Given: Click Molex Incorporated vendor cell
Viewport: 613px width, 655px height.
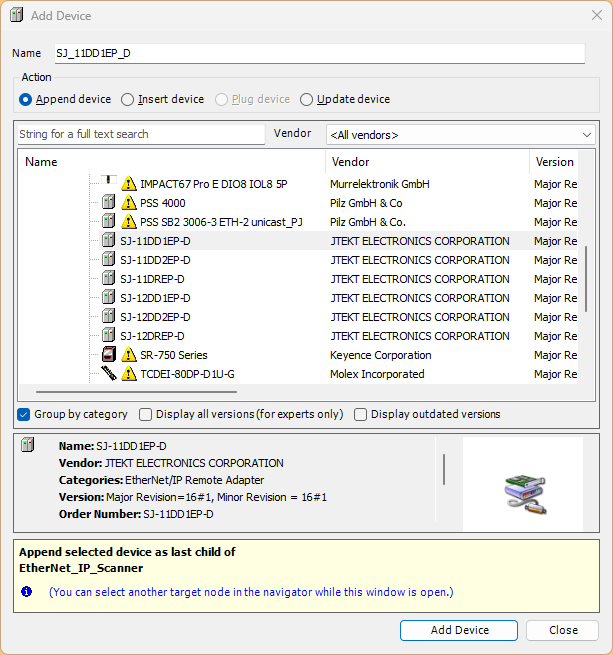Looking at the screenshot, I should click(377, 374).
